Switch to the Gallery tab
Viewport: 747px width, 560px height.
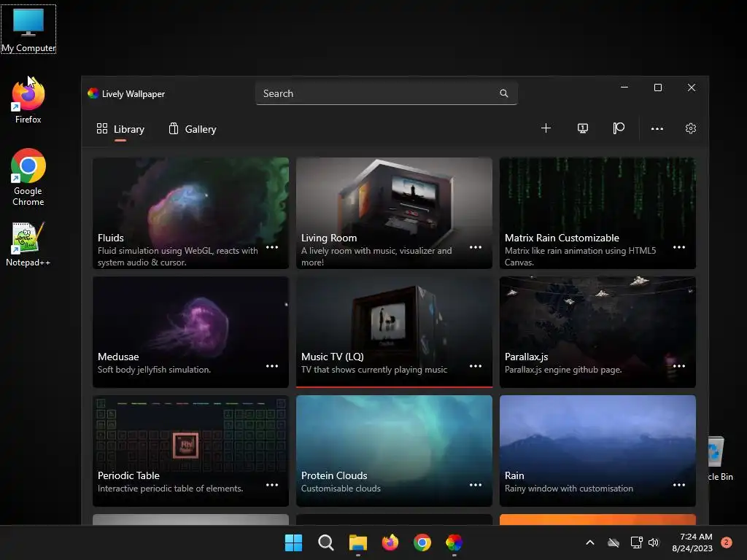pos(193,129)
